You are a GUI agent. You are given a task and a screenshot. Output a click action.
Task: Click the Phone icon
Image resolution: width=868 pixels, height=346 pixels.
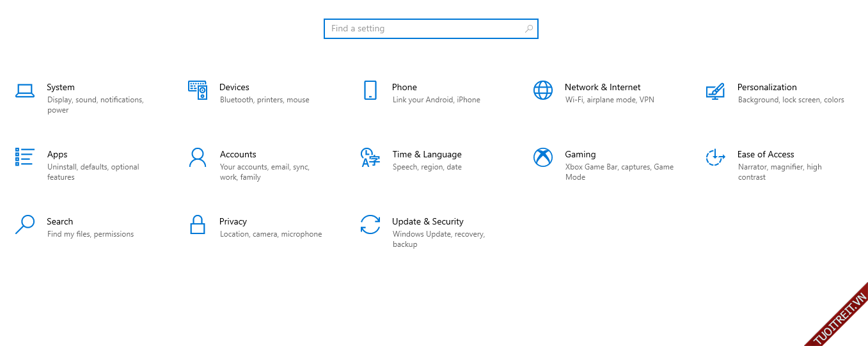(x=370, y=90)
